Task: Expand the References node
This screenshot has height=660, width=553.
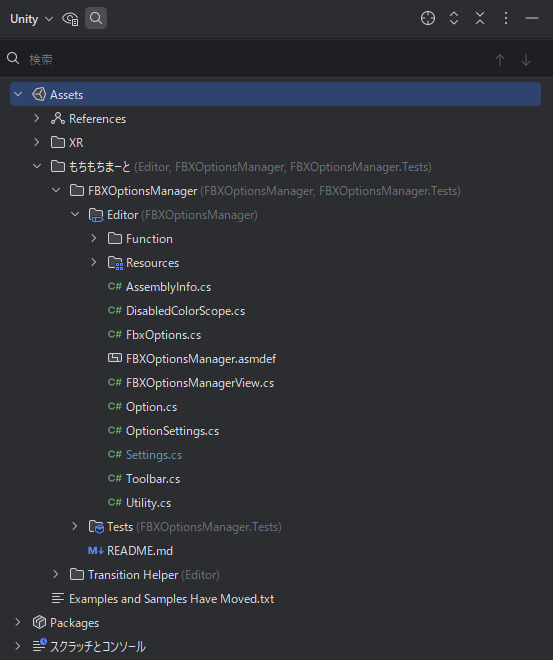Action: click(x=37, y=118)
